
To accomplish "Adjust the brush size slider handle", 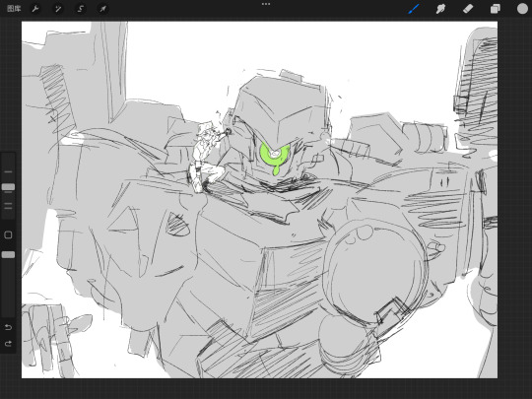I will (8, 187).
